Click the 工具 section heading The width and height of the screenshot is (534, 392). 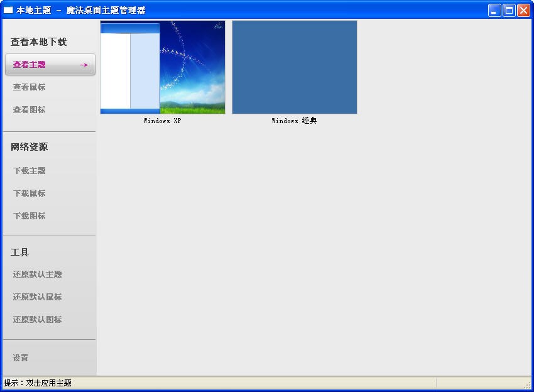[19, 252]
